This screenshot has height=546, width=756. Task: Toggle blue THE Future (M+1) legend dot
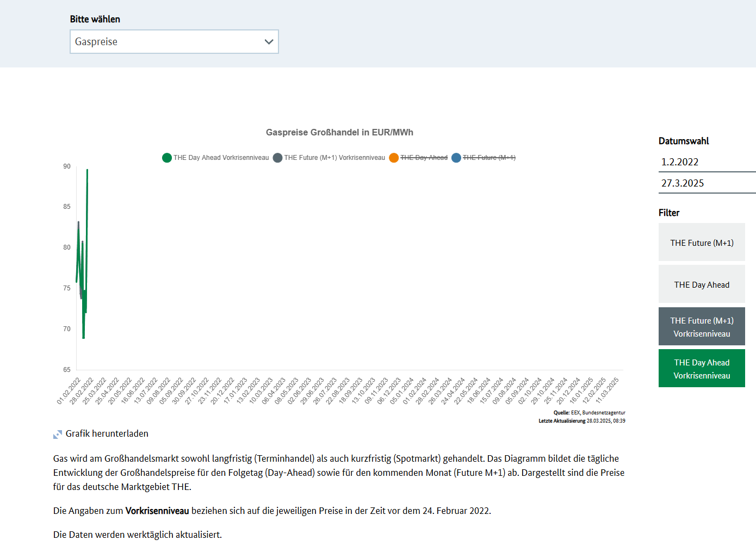point(456,158)
